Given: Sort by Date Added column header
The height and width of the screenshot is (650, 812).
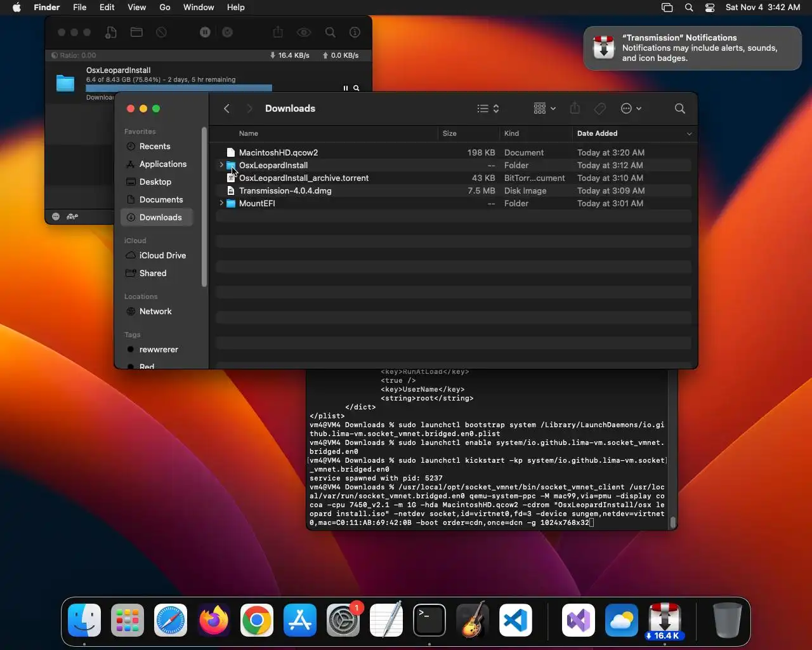Looking at the screenshot, I should pyautogui.click(x=597, y=133).
